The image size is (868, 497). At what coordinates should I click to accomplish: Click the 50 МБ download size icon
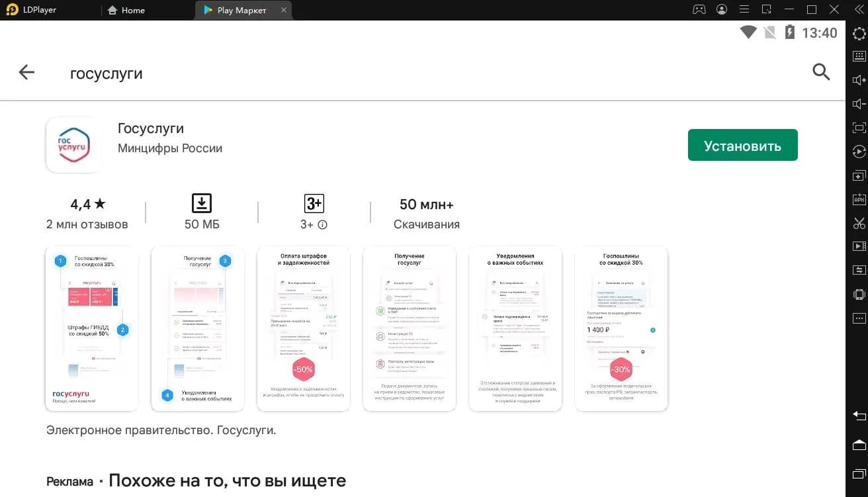[x=202, y=203]
